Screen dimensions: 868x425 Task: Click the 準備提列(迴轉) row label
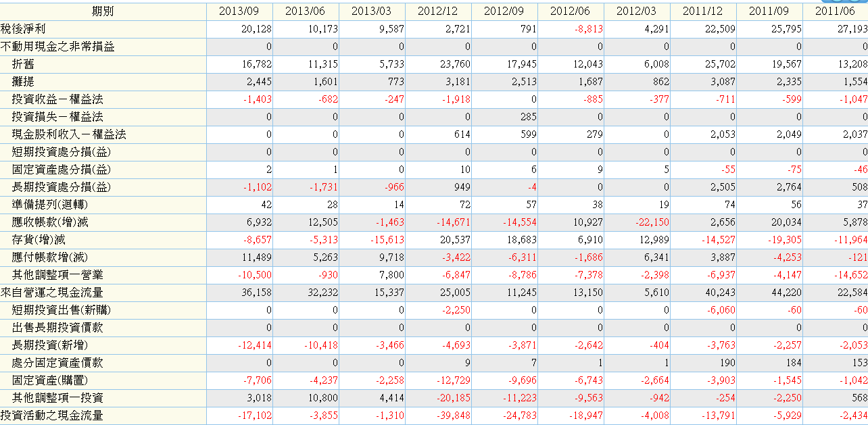(50, 205)
